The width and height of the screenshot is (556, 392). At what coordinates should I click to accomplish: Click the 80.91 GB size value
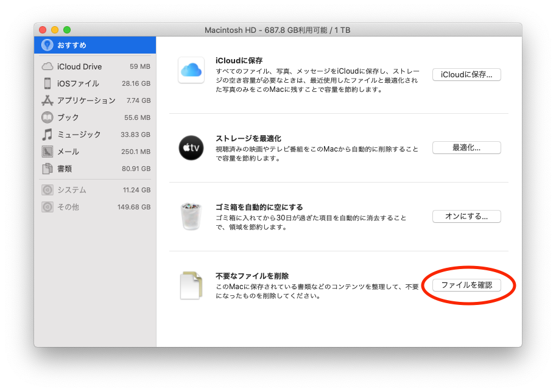pos(136,169)
